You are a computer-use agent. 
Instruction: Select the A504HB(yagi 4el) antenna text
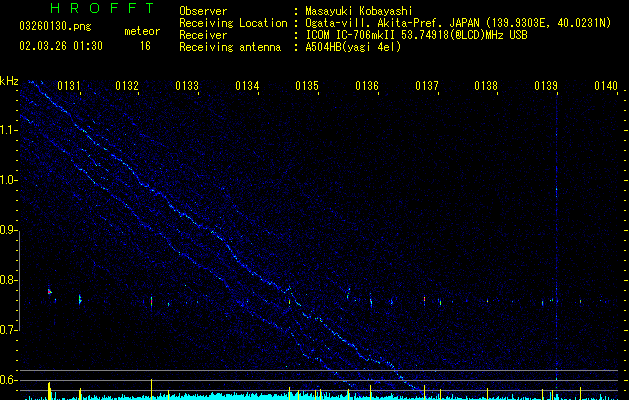353,47
